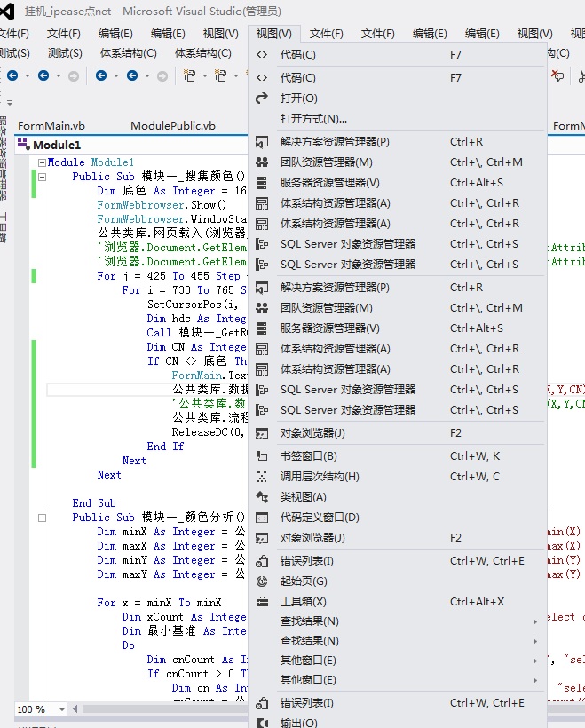
Task: Click the SetCursorPos(i, code line
Action: [193, 305]
